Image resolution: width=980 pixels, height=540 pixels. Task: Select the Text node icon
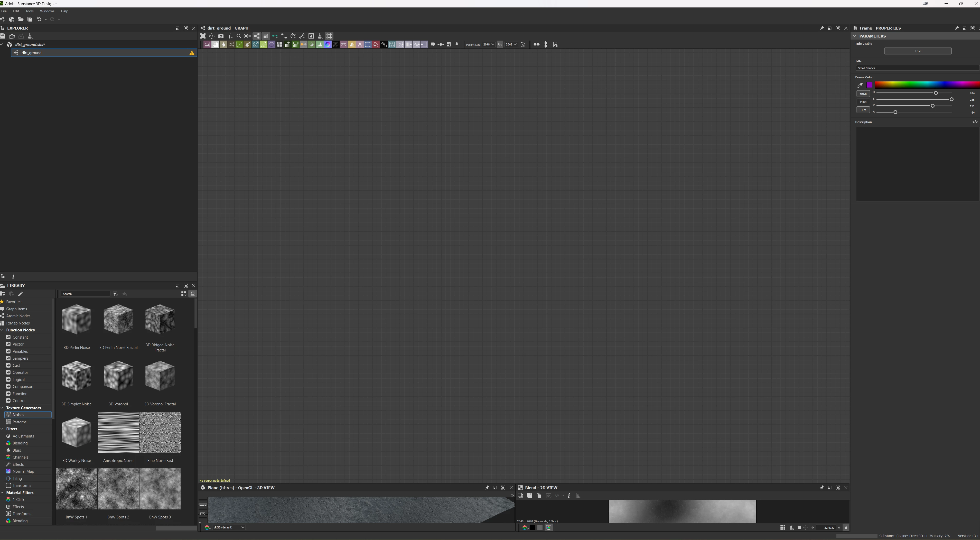click(360, 44)
